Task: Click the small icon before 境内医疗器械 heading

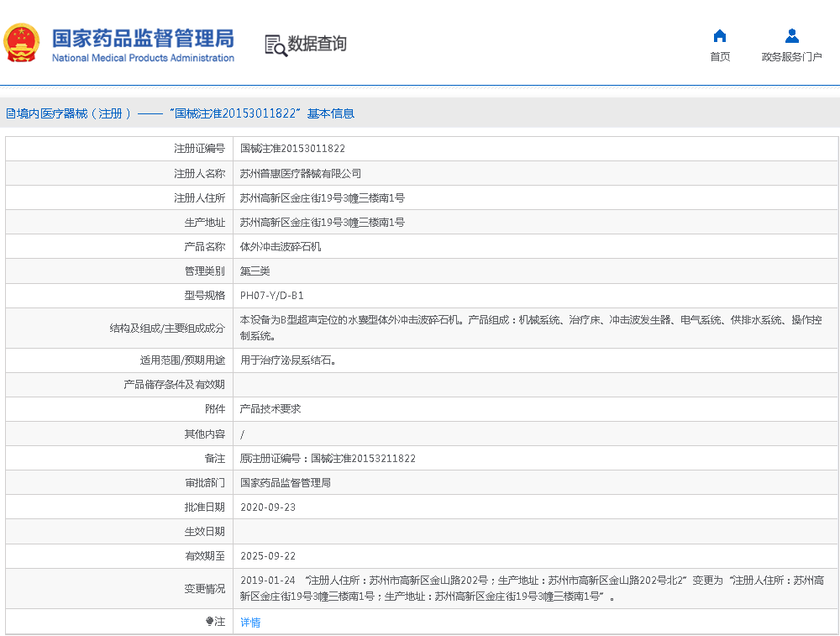Action: click(9, 113)
